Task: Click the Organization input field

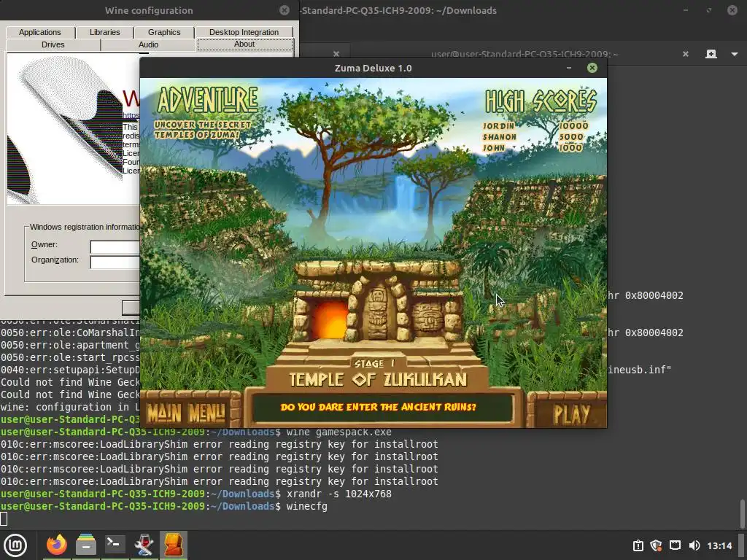Action: click(115, 262)
